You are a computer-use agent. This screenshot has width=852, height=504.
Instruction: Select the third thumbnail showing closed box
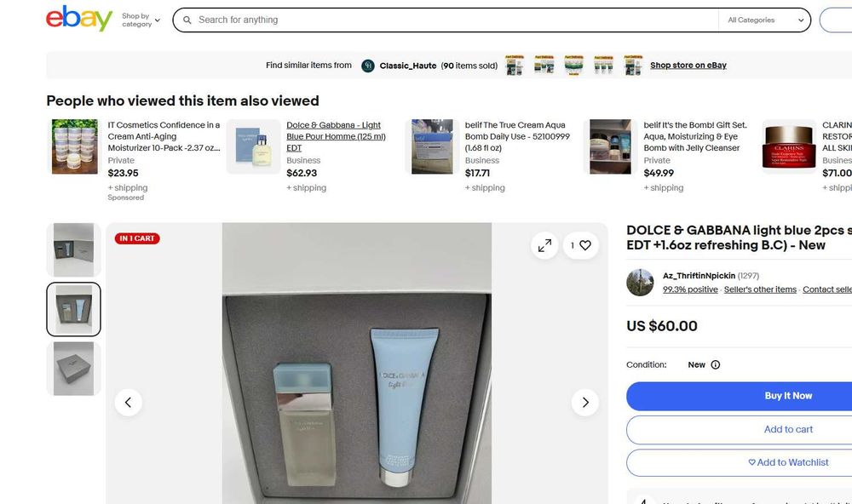73,369
